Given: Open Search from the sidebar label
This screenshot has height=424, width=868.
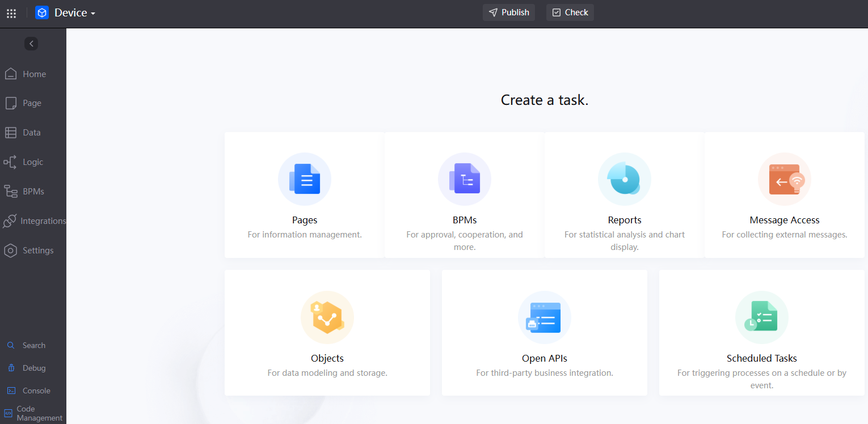Looking at the screenshot, I should (34, 345).
